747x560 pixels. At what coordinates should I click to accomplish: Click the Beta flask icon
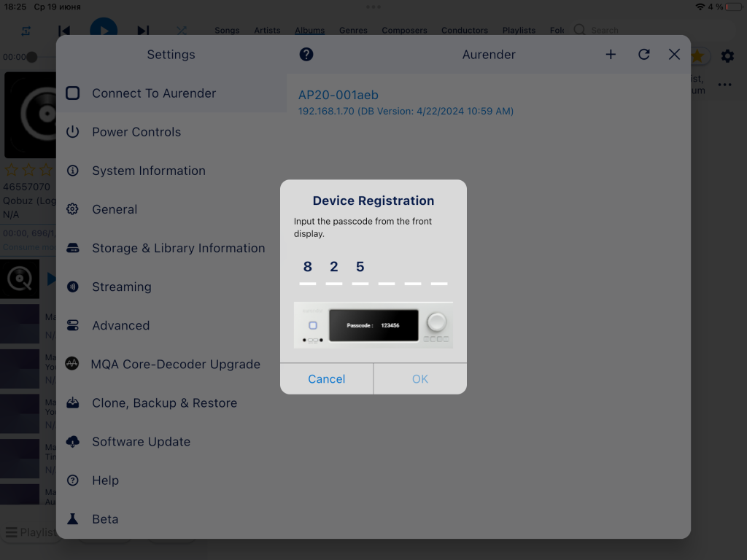pos(72,518)
